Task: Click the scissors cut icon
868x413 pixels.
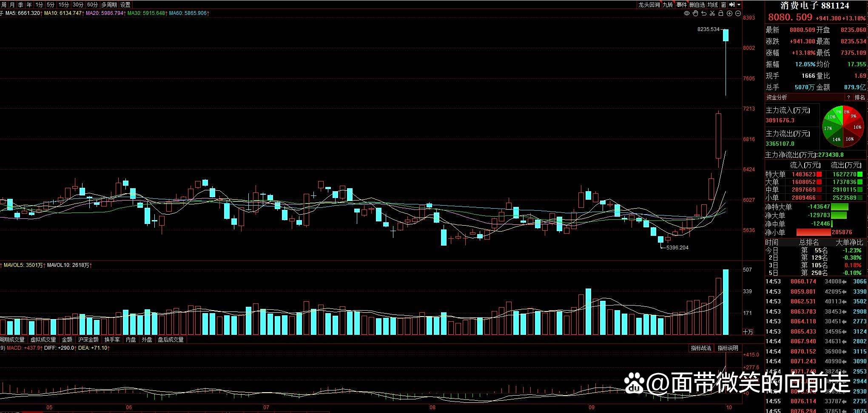Action: (x=712, y=14)
